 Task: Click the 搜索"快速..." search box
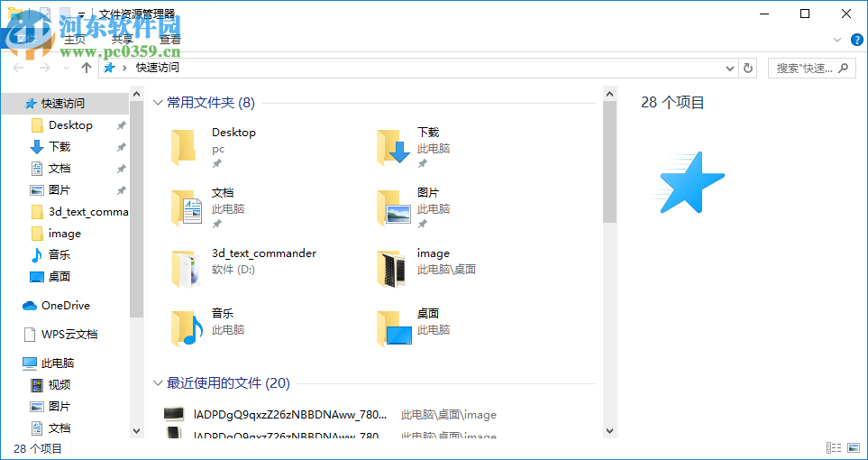click(811, 69)
